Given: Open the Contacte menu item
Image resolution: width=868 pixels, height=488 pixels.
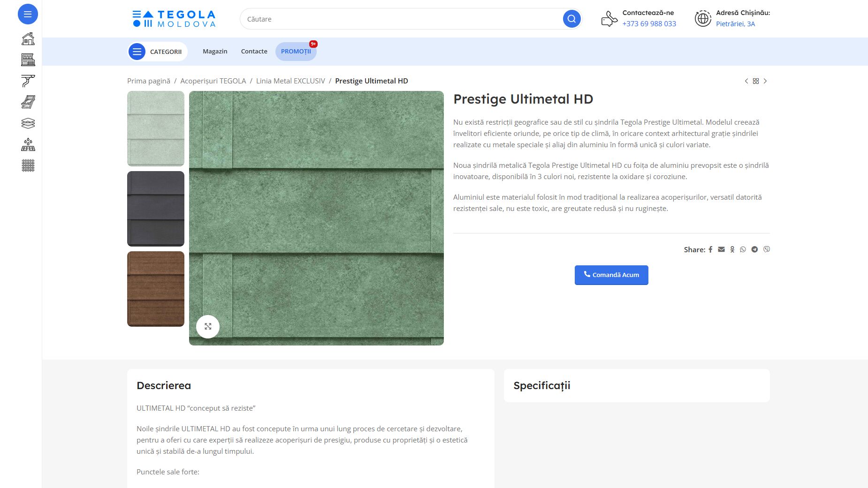Looking at the screenshot, I should [254, 52].
